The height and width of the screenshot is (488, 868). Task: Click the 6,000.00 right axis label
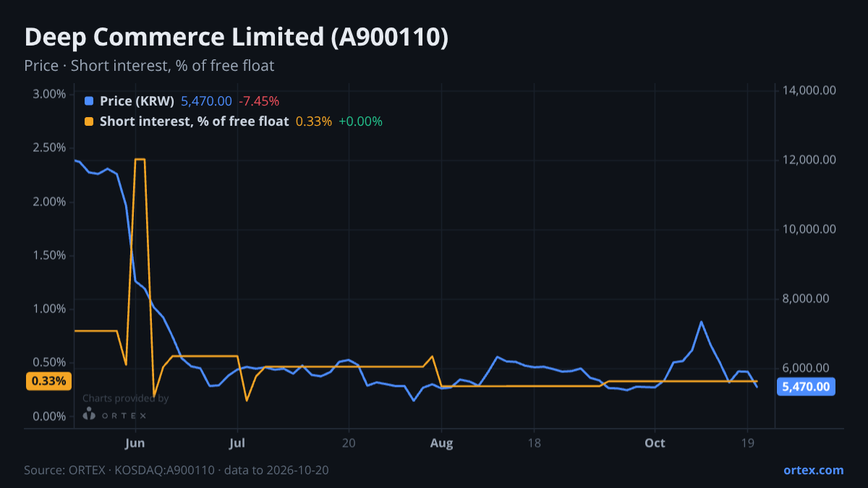[x=807, y=368]
